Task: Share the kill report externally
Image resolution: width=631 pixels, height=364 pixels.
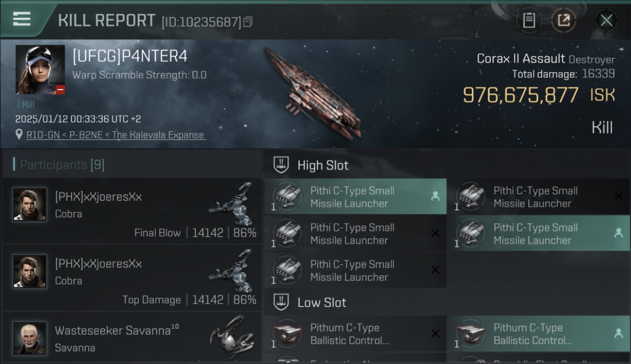Action: click(563, 20)
